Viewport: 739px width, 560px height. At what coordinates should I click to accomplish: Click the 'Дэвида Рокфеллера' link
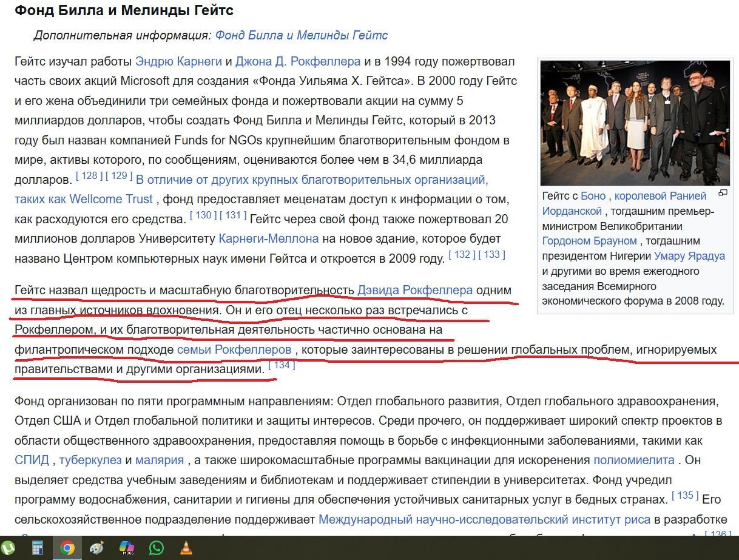[x=415, y=290]
